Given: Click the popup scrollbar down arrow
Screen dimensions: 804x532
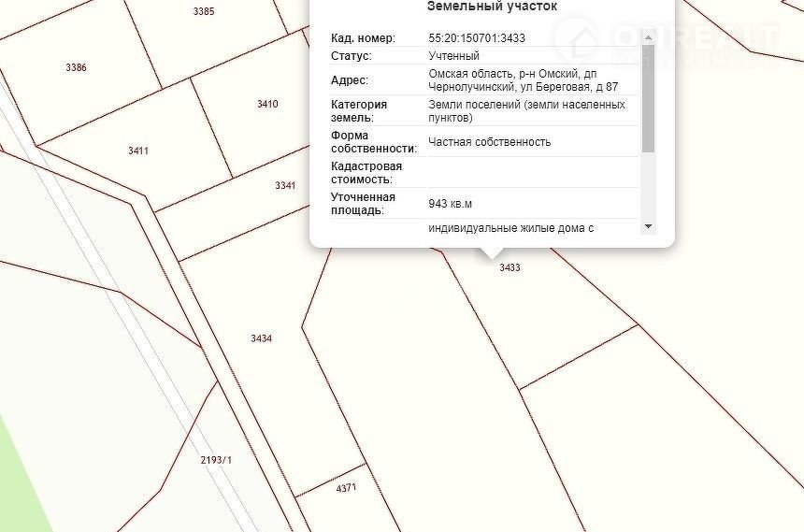Looking at the screenshot, I should click(648, 226).
